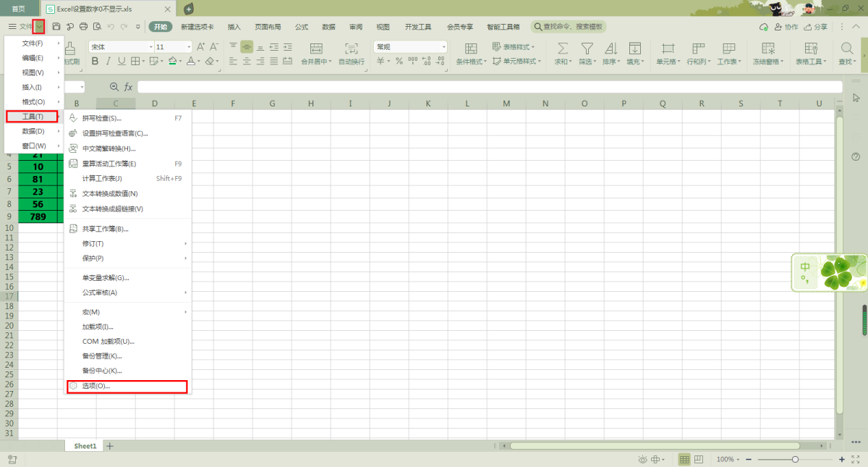
Task: Click the merge and center (合并居中) icon
Action: [316, 49]
